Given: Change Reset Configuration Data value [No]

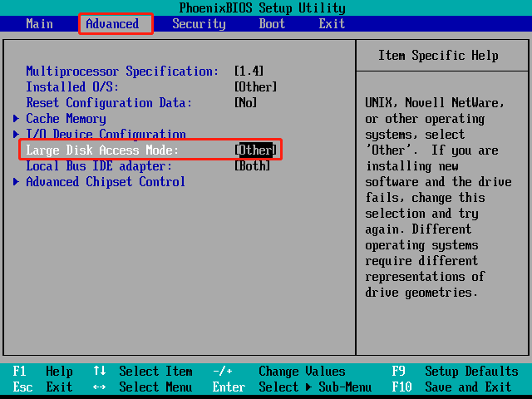Looking at the screenshot, I should point(245,102).
